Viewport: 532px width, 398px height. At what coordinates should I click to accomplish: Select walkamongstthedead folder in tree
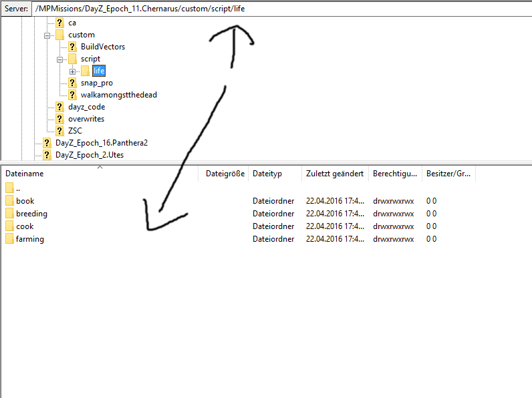pyautogui.click(x=119, y=95)
